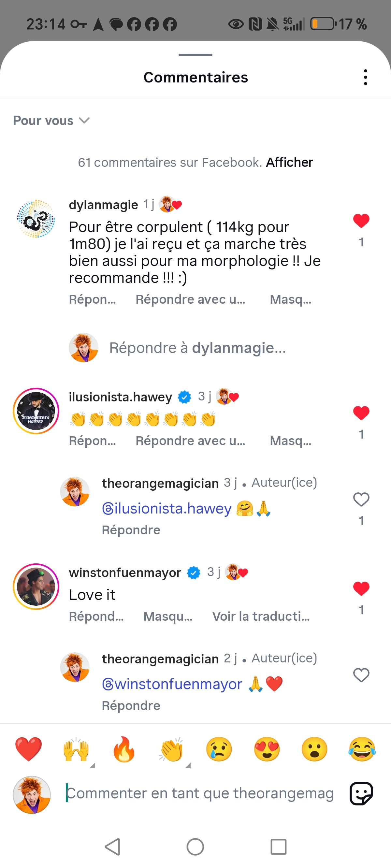Viewport: 391px width, 868px height.
Task: Like theorangemagician's reply to winstonfuenmayor
Action: point(361,674)
